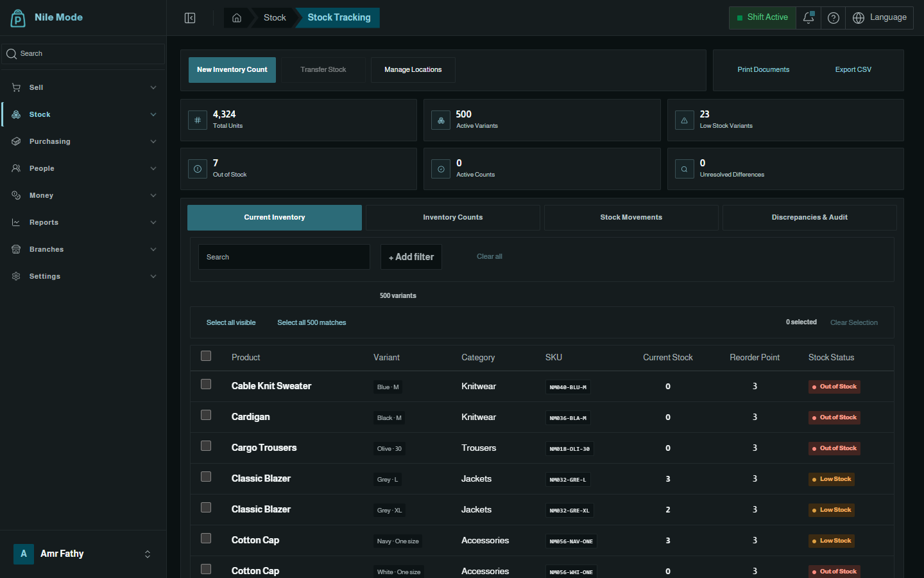Open the notifications bell

click(809, 18)
